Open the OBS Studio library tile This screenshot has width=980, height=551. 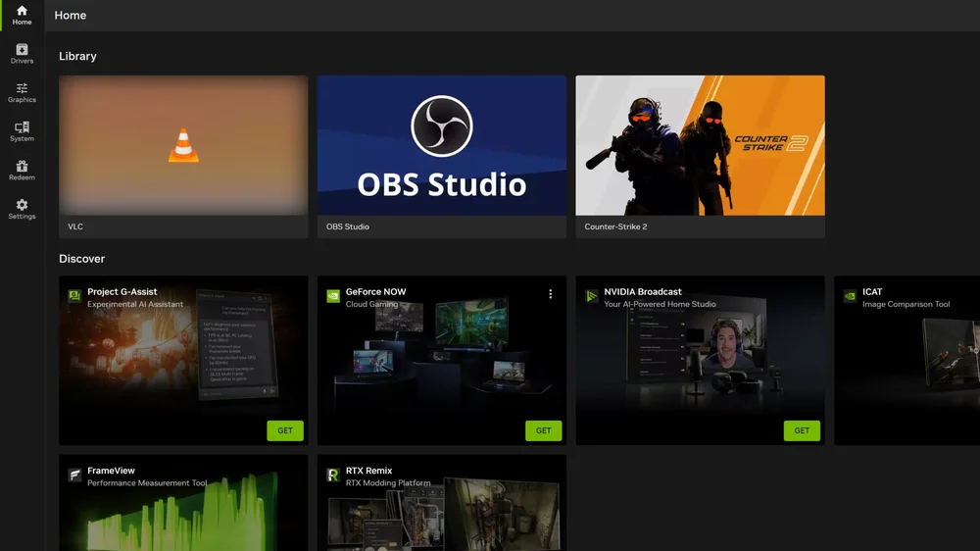[x=442, y=156]
